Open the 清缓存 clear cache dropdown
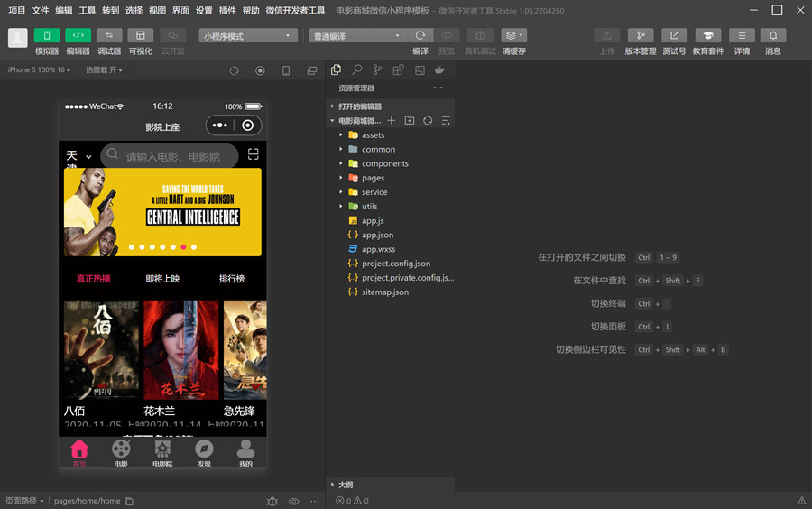The height and width of the screenshot is (509, 812). pos(513,35)
